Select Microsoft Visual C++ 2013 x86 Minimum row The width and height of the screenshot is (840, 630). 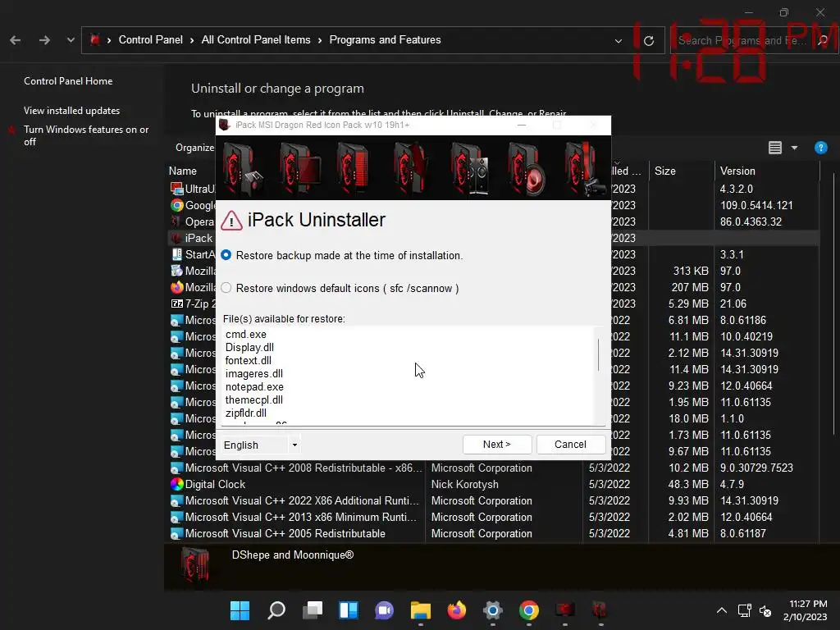pos(493,518)
